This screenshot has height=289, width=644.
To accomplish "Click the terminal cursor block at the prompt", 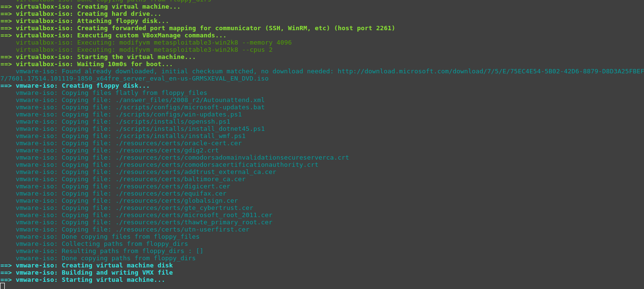I will [x=2, y=286].
